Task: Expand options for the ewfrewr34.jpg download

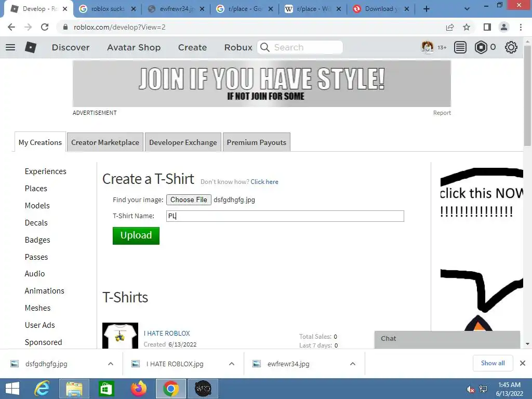Action: pyautogui.click(x=353, y=364)
